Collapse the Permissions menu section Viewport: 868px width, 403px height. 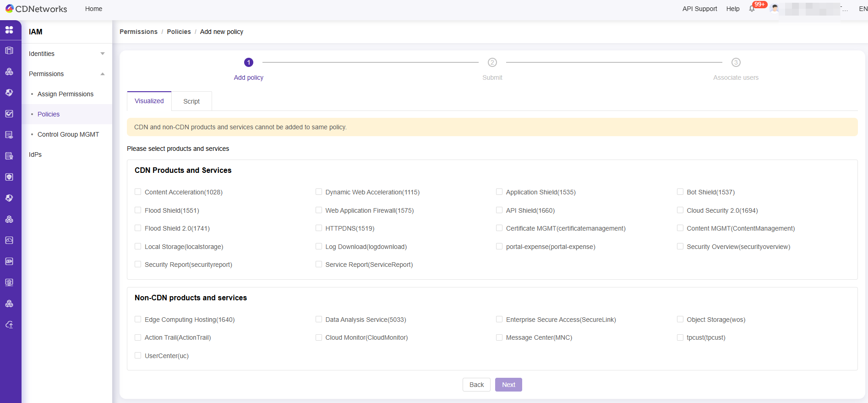tap(66, 74)
